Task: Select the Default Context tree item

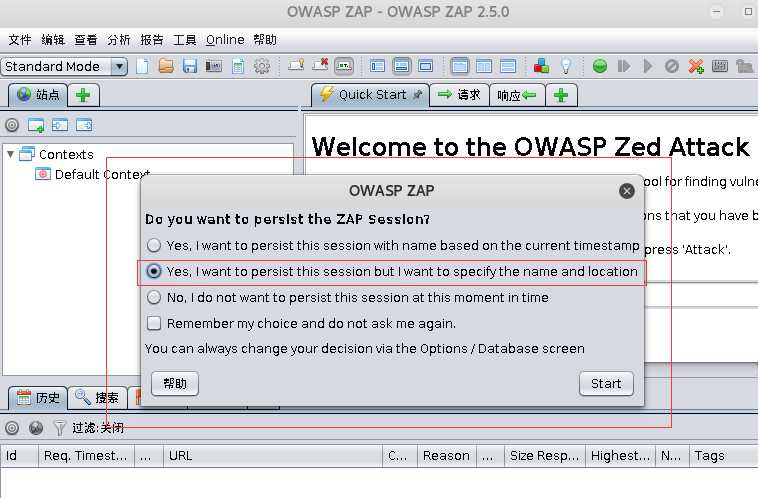Action: coord(93,174)
